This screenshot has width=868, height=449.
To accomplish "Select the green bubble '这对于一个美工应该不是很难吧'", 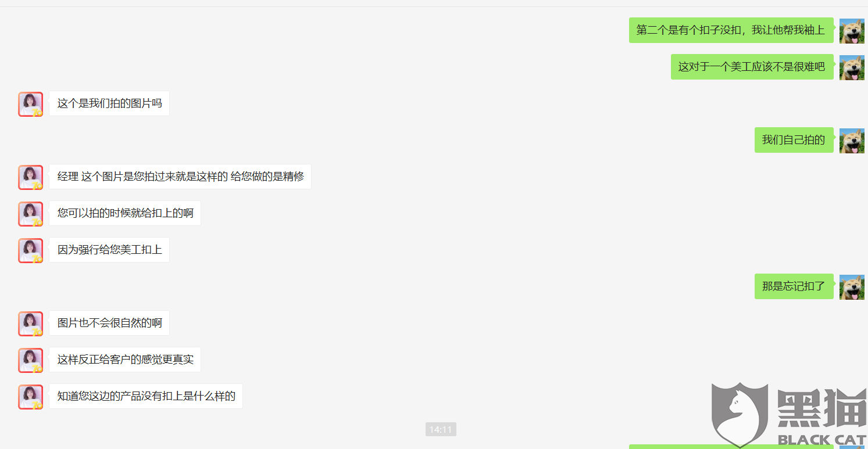I will 752,67.
